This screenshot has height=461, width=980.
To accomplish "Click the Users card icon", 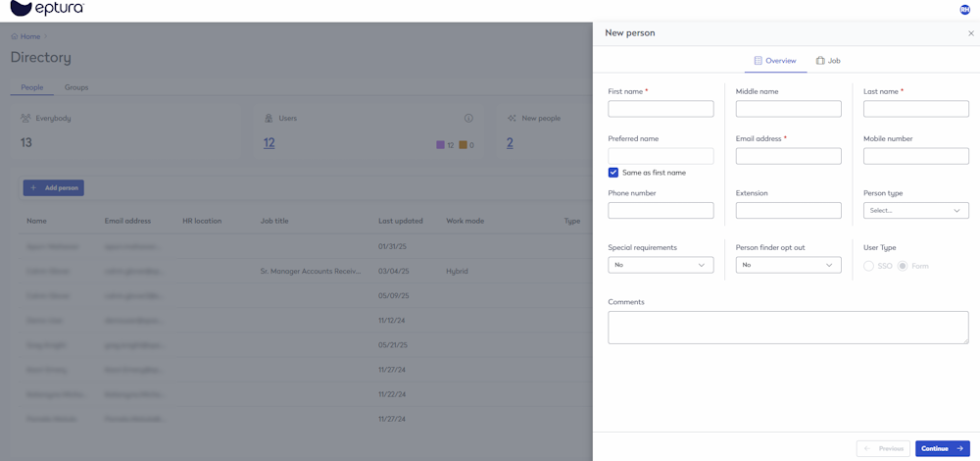I will click(269, 118).
